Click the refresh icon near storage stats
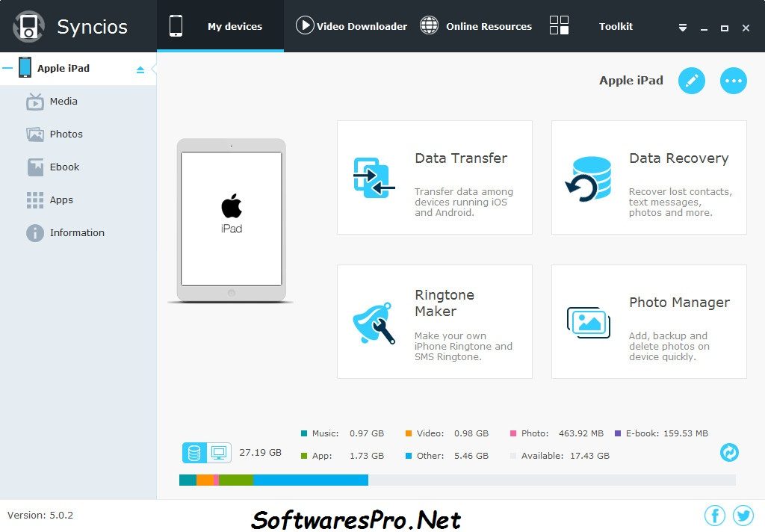The image size is (765, 532). 729,452
